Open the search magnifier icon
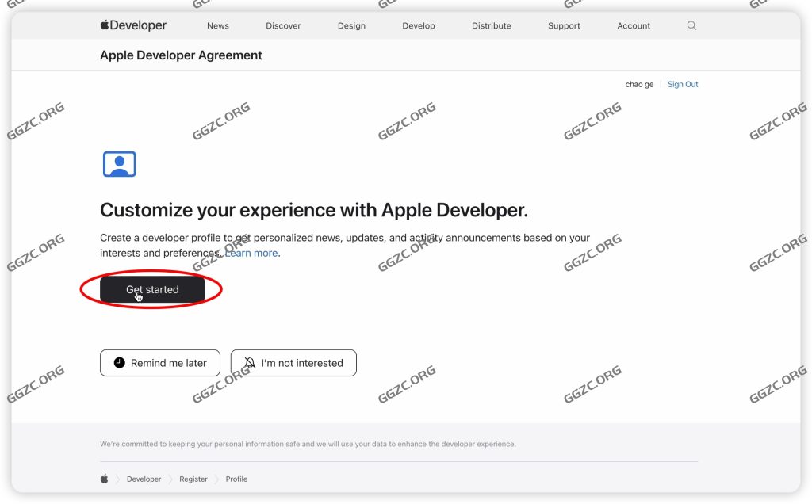Screen dimensions: 812x504 click(691, 25)
